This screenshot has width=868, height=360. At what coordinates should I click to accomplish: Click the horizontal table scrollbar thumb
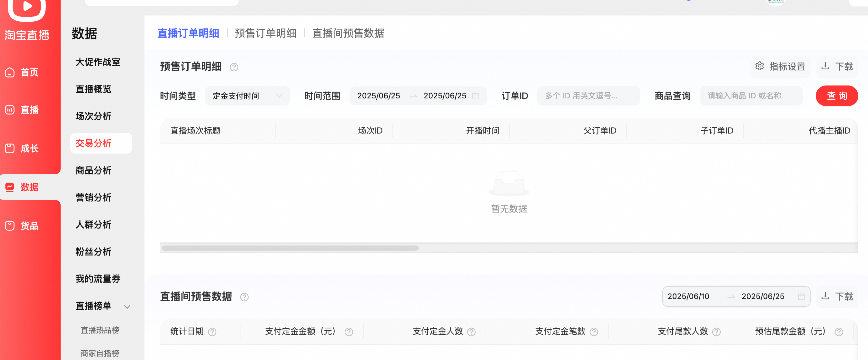click(290, 248)
